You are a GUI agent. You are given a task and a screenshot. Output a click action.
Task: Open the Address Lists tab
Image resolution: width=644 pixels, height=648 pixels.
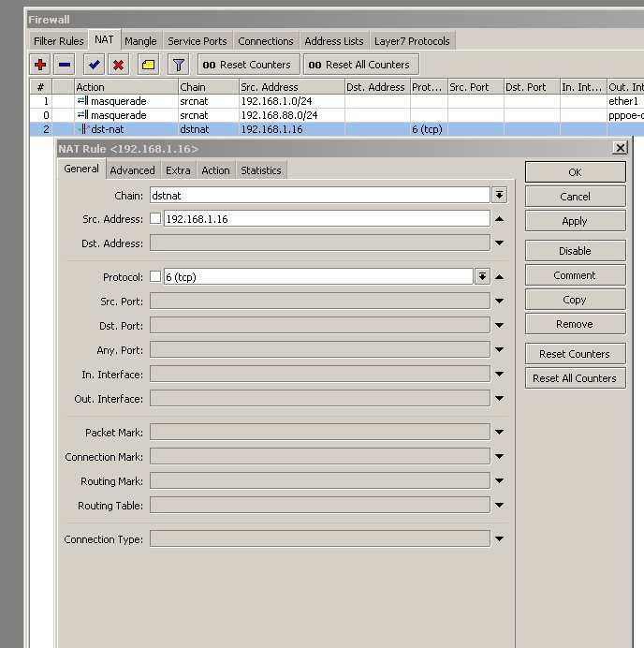coord(334,41)
